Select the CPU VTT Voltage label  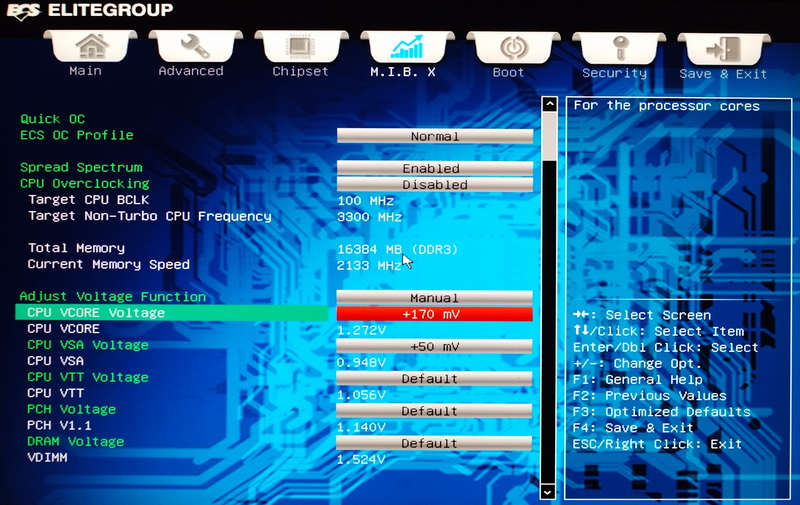click(88, 377)
